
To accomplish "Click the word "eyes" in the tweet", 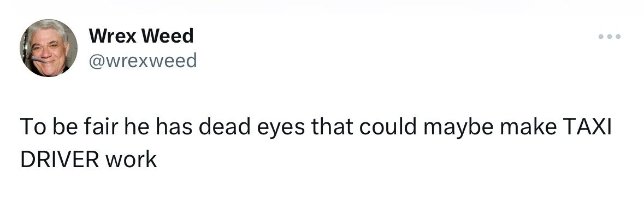I will [281, 129].
